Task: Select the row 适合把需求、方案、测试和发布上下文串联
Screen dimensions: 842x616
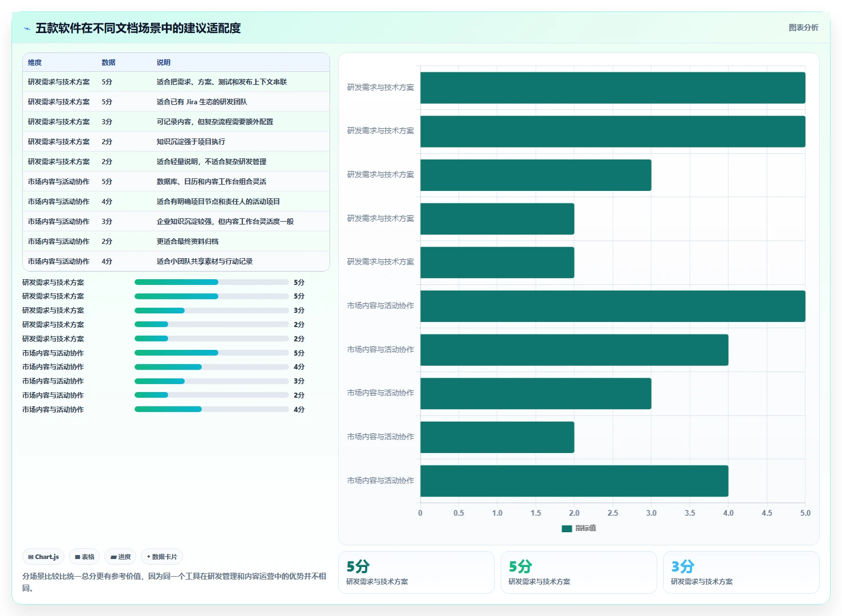Action: pyautogui.click(x=176, y=81)
